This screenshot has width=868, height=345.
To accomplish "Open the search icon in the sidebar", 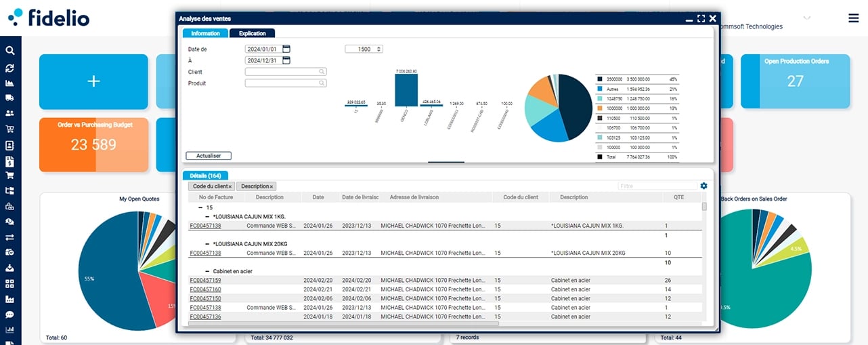I will coord(10,51).
